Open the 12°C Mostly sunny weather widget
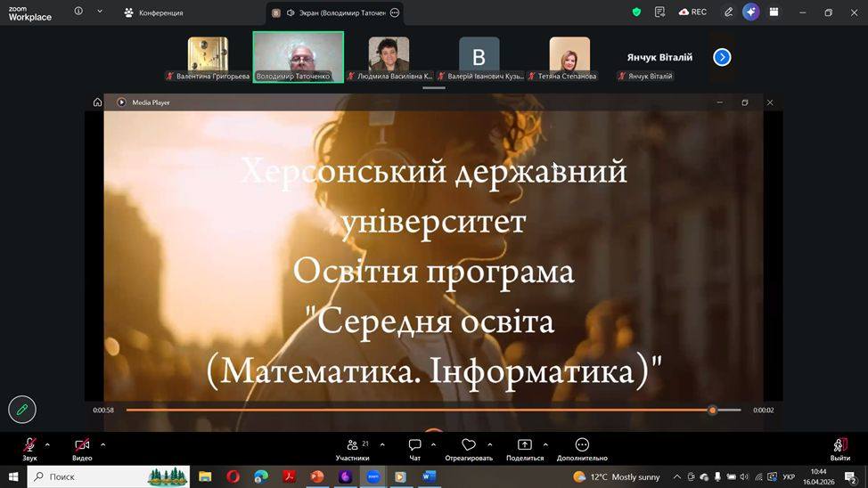The width and height of the screenshot is (868, 488). tap(617, 476)
